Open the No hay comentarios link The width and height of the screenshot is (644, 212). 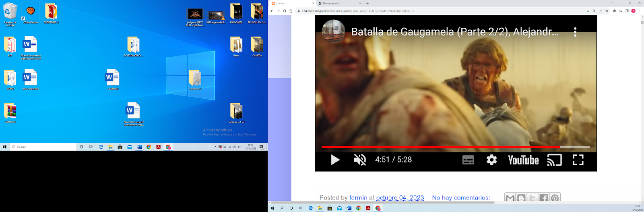point(461,197)
